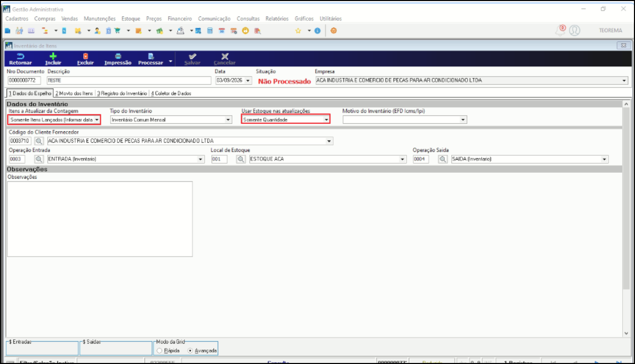The height and width of the screenshot is (364, 635).
Task: Open the Utilitários menu
Action: coord(331,19)
